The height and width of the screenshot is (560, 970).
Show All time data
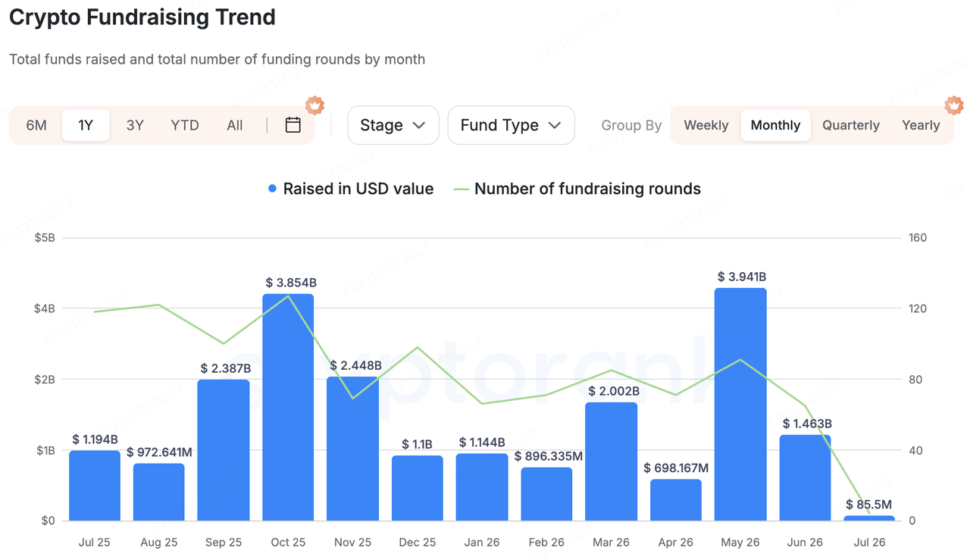235,125
